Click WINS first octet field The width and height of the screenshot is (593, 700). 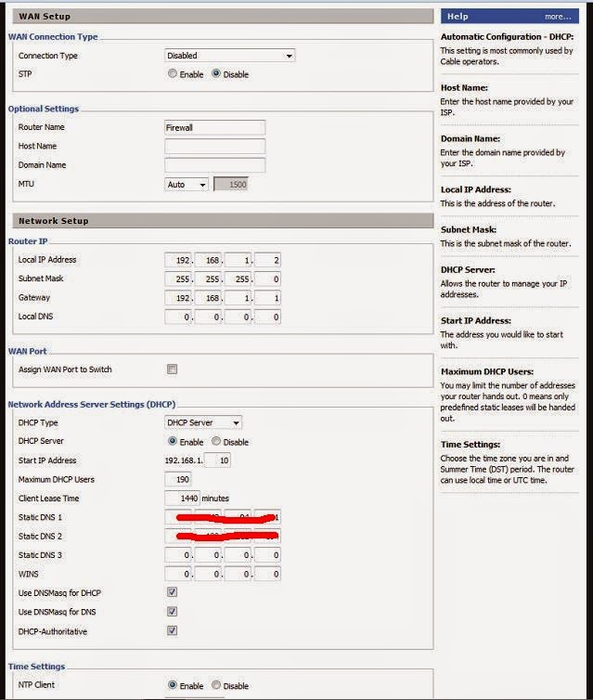178,574
